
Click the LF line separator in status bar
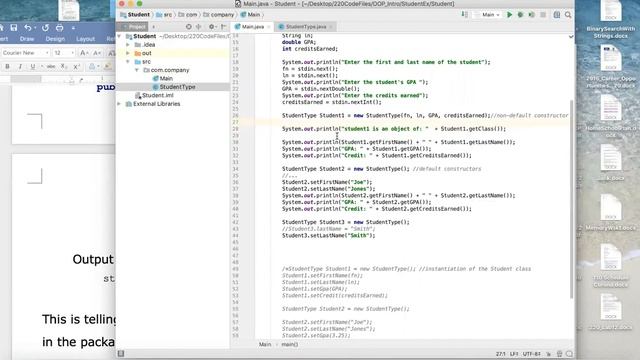click(x=514, y=354)
